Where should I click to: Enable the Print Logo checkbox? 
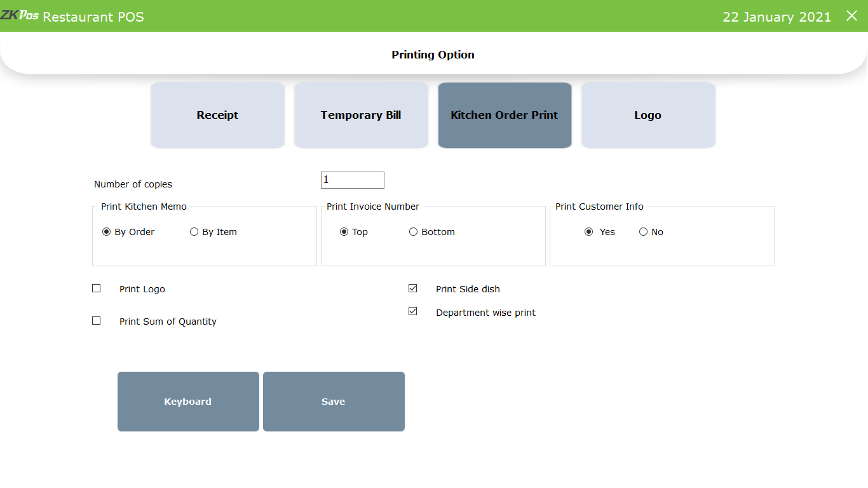point(97,288)
